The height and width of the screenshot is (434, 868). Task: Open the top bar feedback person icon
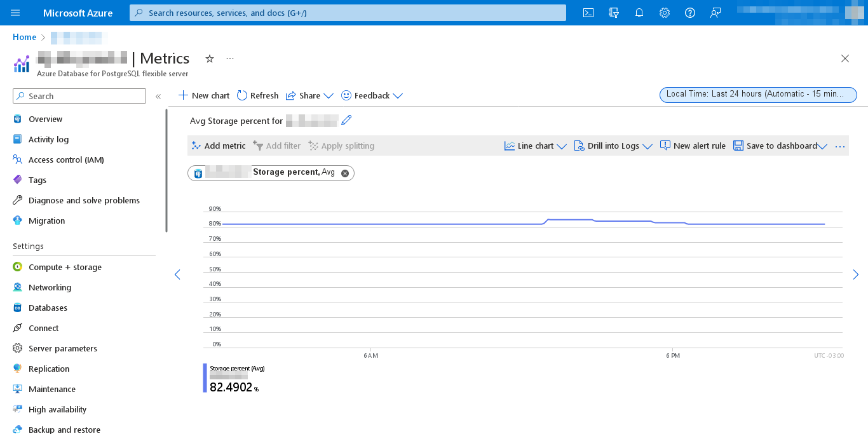click(x=715, y=13)
